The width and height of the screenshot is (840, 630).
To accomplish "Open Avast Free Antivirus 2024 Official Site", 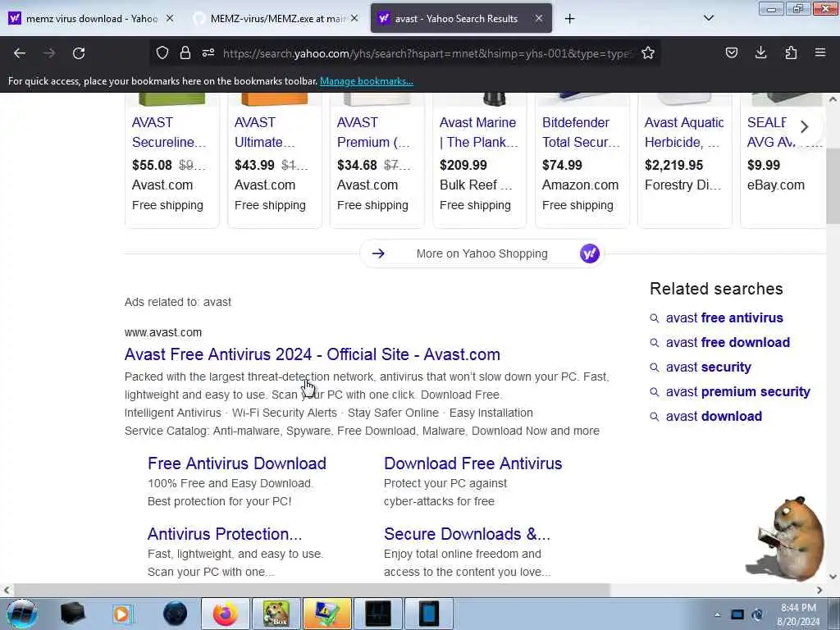I will click(x=313, y=354).
